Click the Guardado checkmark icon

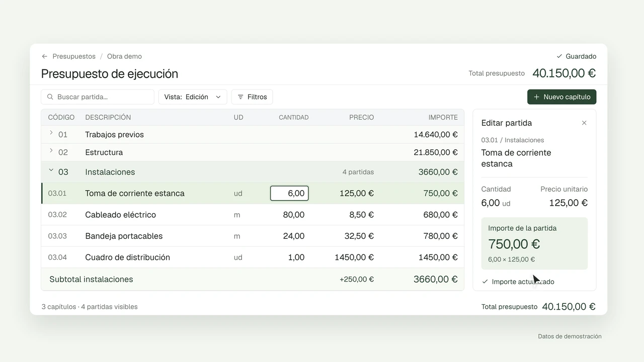click(559, 56)
